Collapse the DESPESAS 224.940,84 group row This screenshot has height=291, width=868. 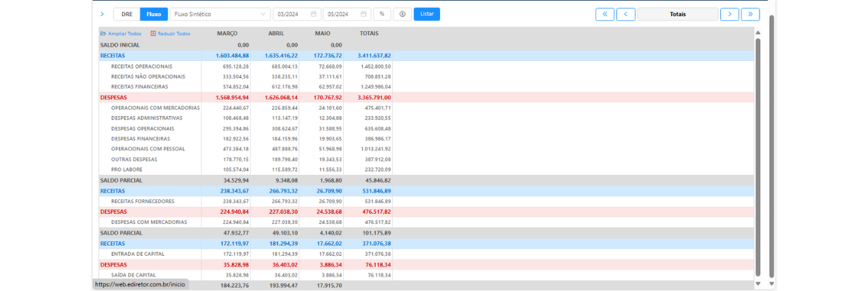[426, 212]
